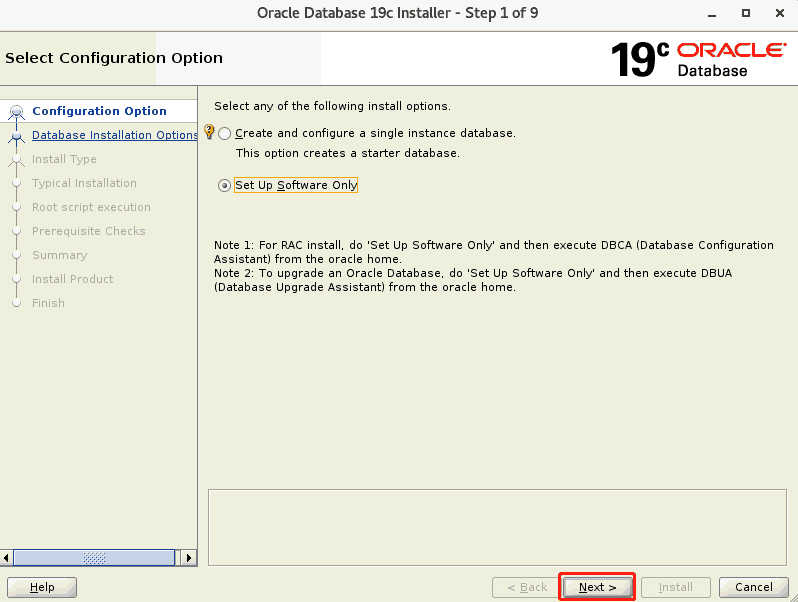Viewport: 798px width, 602px height.
Task: Click the Database Installation Options step marker icon
Action: 16,136
